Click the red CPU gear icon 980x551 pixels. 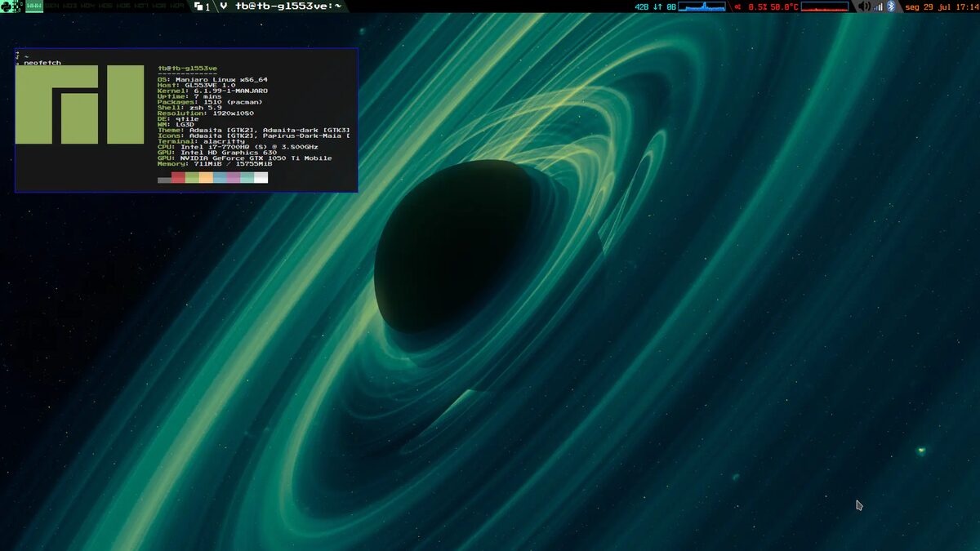(x=737, y=6)
